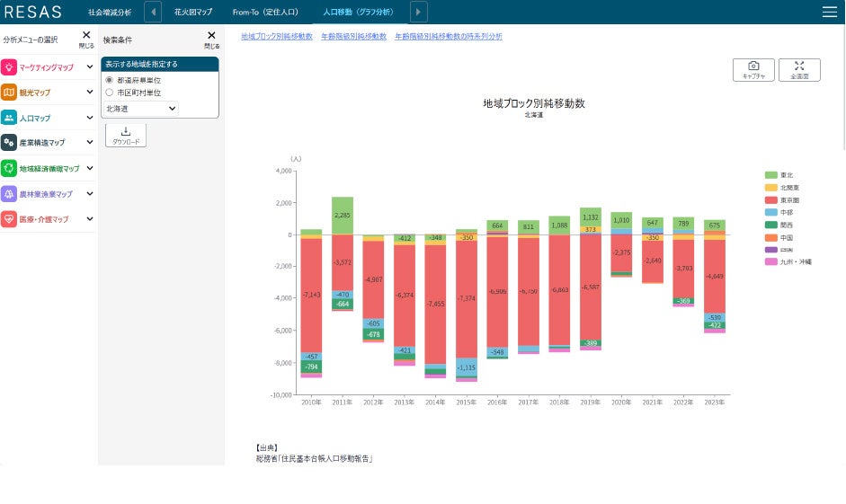
Task: Toggle the 東京圏 red legend swatch
Action: tap(771, 200)
